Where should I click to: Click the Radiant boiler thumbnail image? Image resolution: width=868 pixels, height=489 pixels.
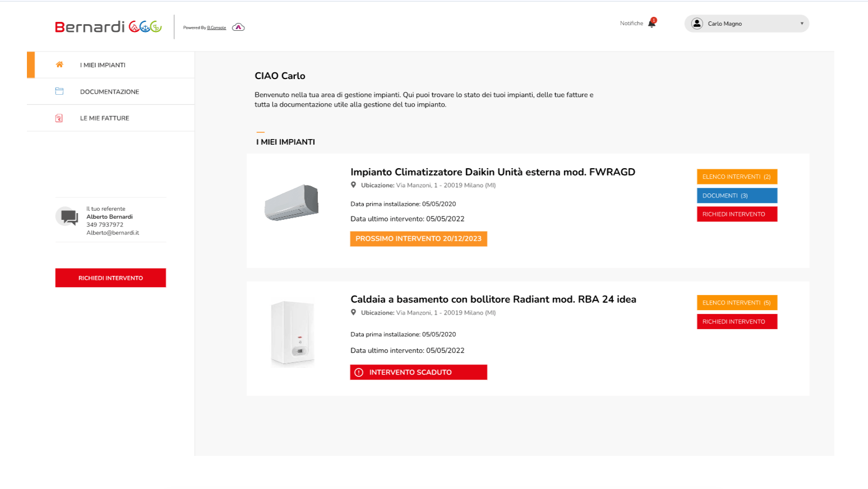point(293,334)
